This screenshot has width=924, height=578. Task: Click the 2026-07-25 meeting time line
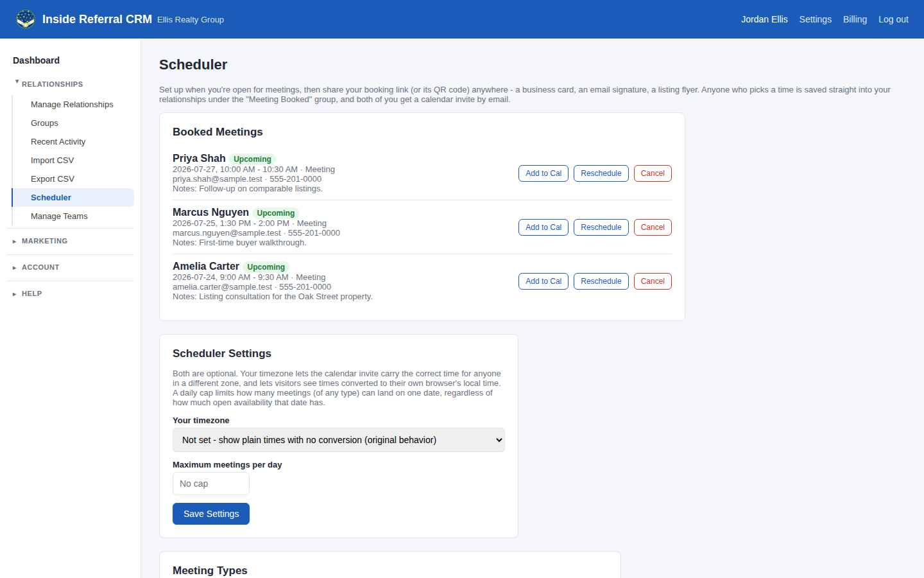[x=250, y=223]
